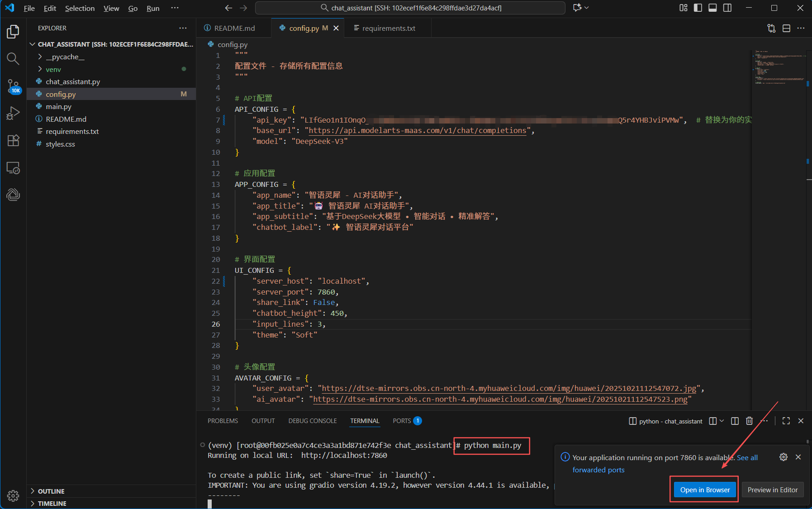The height and width of the screenshot is (509, 812).
Task: Open notification settings gear icon
Action: [x=784, y=457]
